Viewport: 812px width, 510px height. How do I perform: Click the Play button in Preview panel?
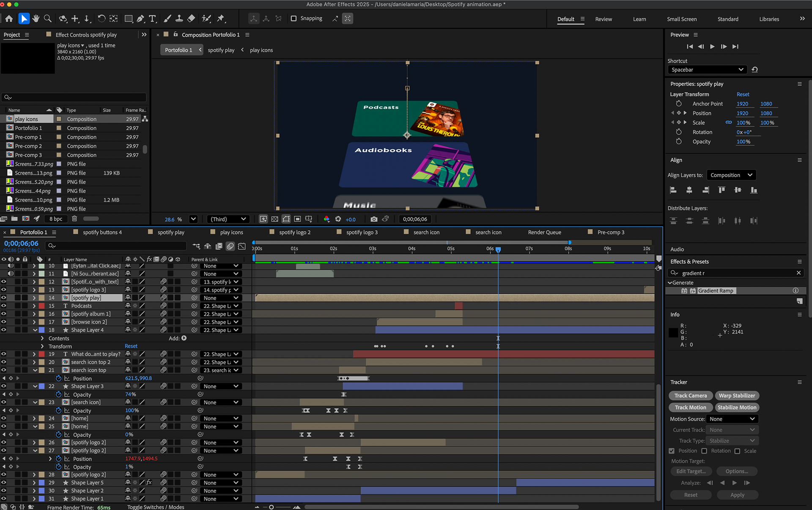[712, 46]
